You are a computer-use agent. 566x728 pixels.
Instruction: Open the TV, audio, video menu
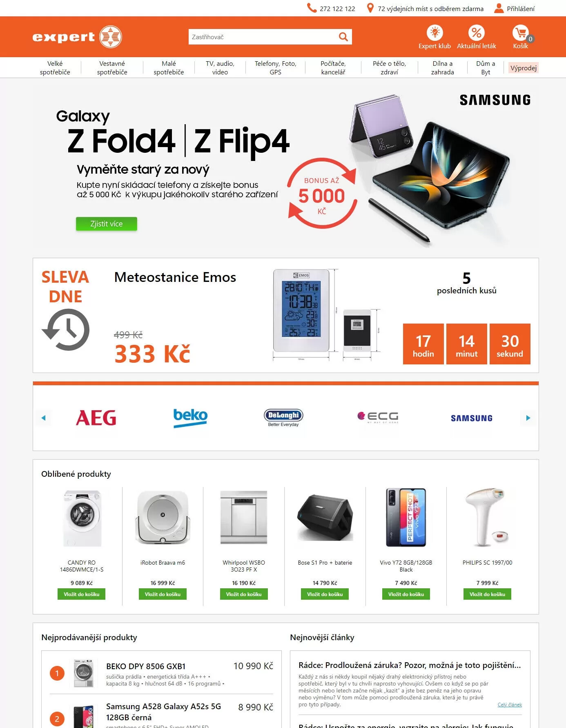pyautogui.click(x=220, y=68)
